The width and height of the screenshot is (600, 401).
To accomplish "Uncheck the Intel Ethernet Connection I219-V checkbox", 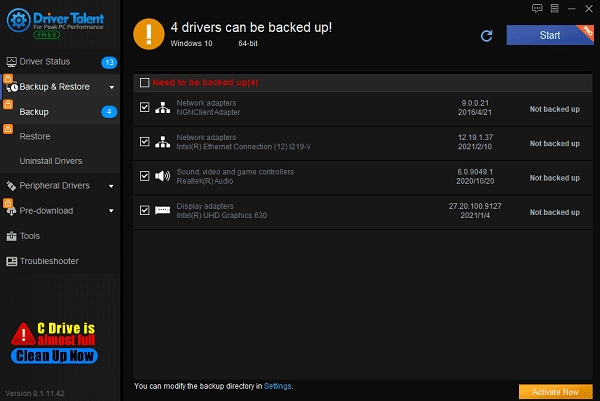I will click(145, 142).
